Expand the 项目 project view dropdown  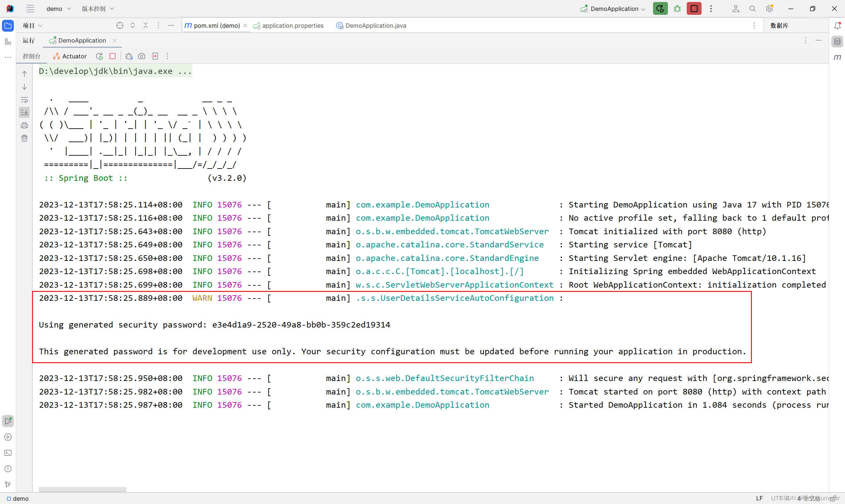pyautogui.click(x=33, y=25)
